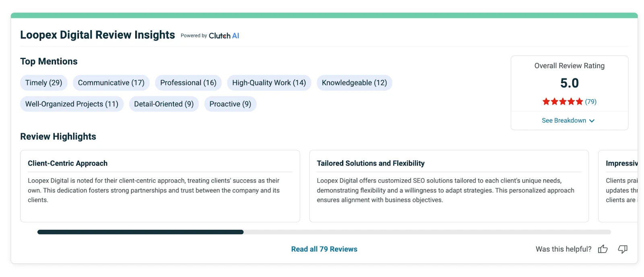The height and width of the screenshot is (277, 644).
Task: Select the Knowledgeable (12) mention tag
Action: [354, 83]
